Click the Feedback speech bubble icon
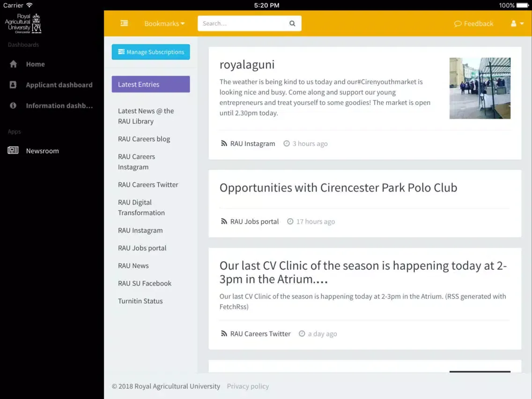This screenshot has width=532, height=399. coord(458,23)
